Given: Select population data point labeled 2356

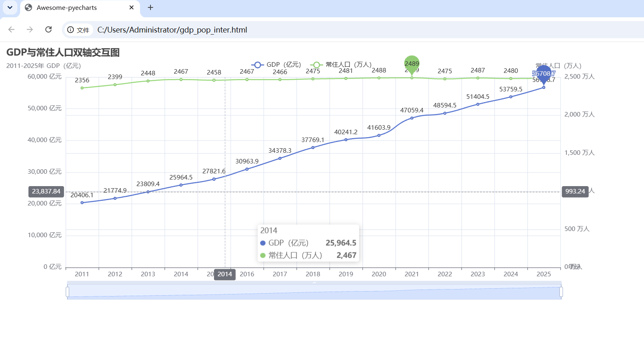Looking at the screenshot, I should [82, 88].
